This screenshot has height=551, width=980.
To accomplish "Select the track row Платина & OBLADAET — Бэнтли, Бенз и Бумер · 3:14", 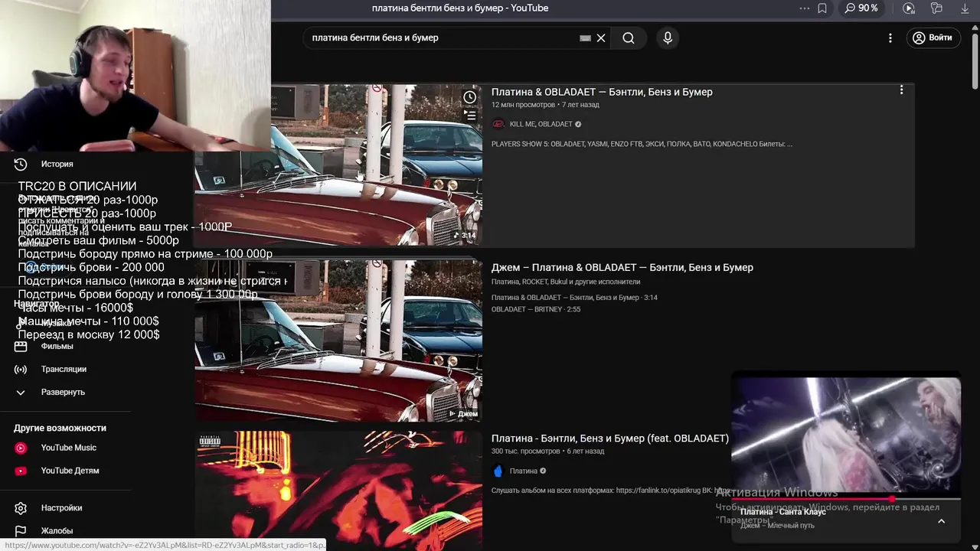I will (x=574, y=298).
